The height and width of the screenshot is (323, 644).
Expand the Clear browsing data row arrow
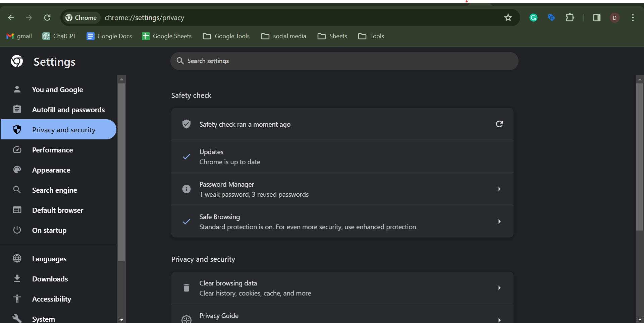[499, 288]
